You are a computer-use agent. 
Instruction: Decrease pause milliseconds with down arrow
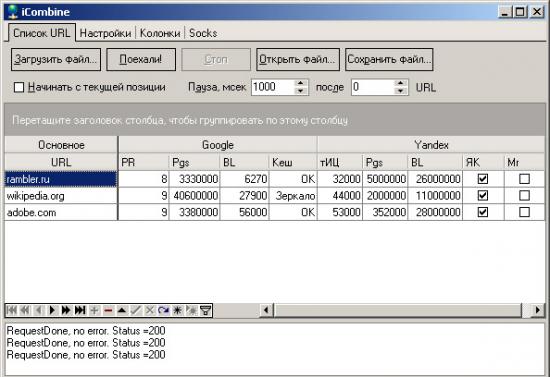click(300, 91)
